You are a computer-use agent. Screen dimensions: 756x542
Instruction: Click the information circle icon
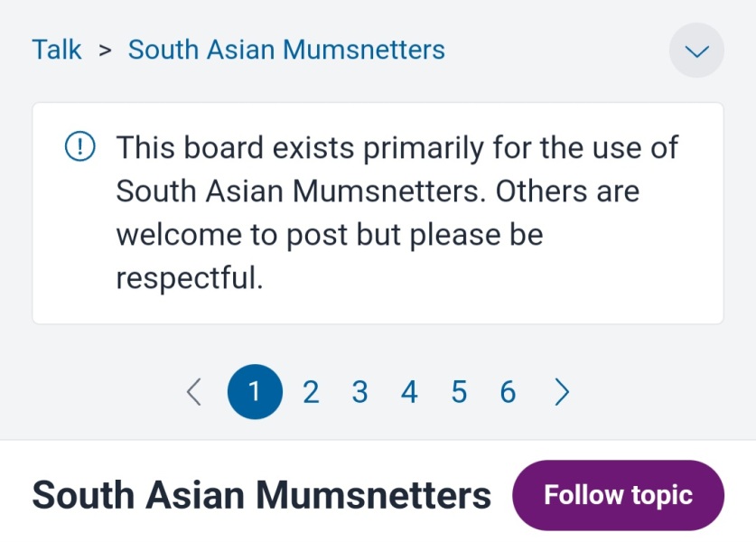click(x=79, y=145)
